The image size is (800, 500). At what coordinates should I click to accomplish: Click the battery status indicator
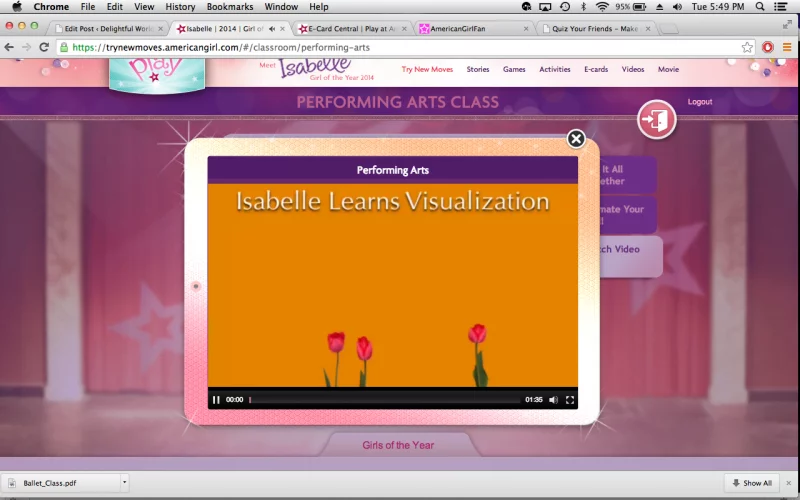630,7
